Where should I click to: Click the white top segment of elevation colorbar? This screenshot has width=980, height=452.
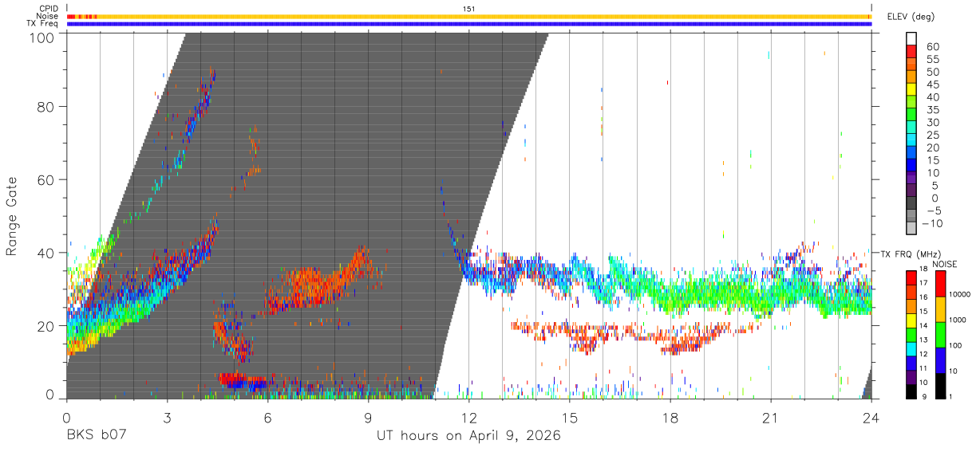912,39
